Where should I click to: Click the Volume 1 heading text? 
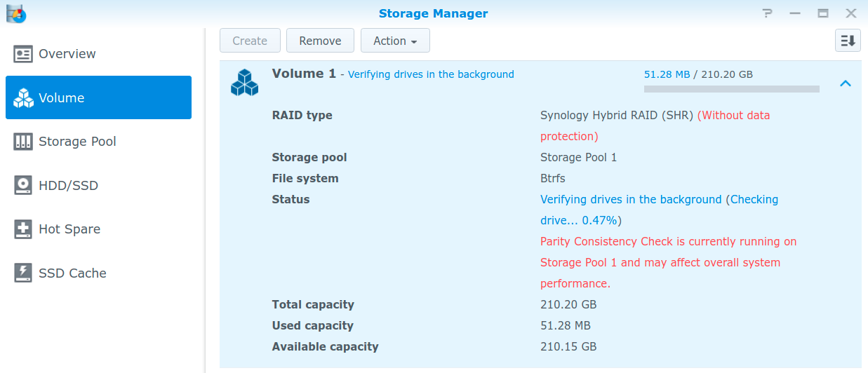click(x=304, y=74)
